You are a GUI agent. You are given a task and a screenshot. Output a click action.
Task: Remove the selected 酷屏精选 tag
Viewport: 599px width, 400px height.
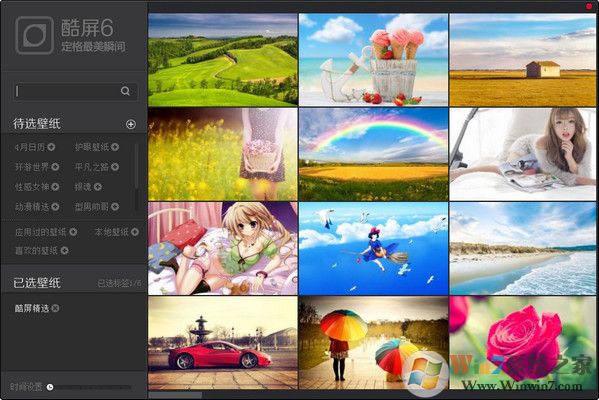coord(55,308)
